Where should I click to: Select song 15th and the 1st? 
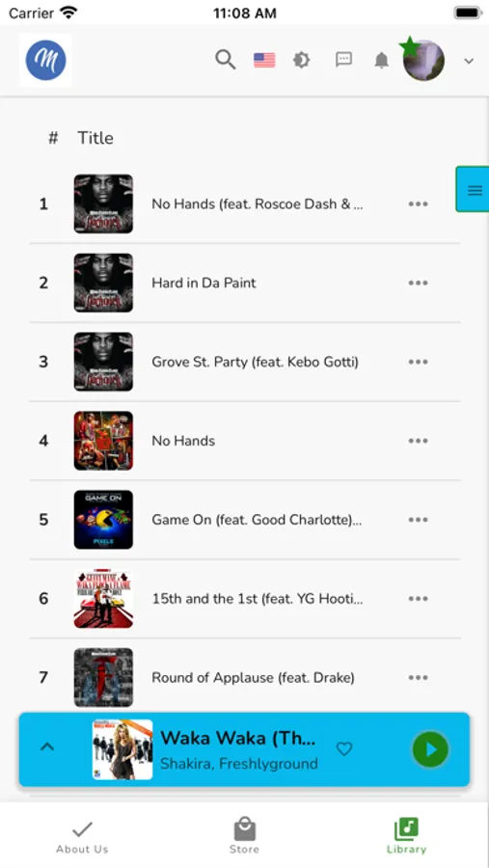(258, 598)
